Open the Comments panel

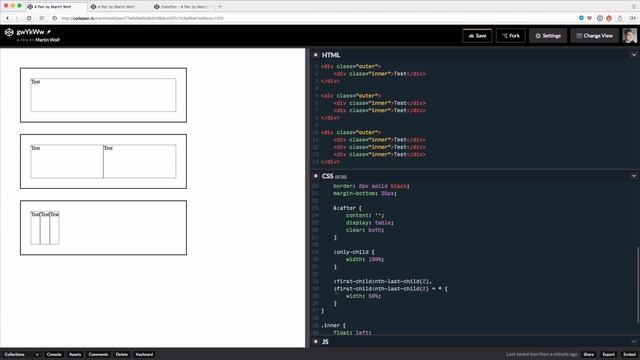coord(98,354)
